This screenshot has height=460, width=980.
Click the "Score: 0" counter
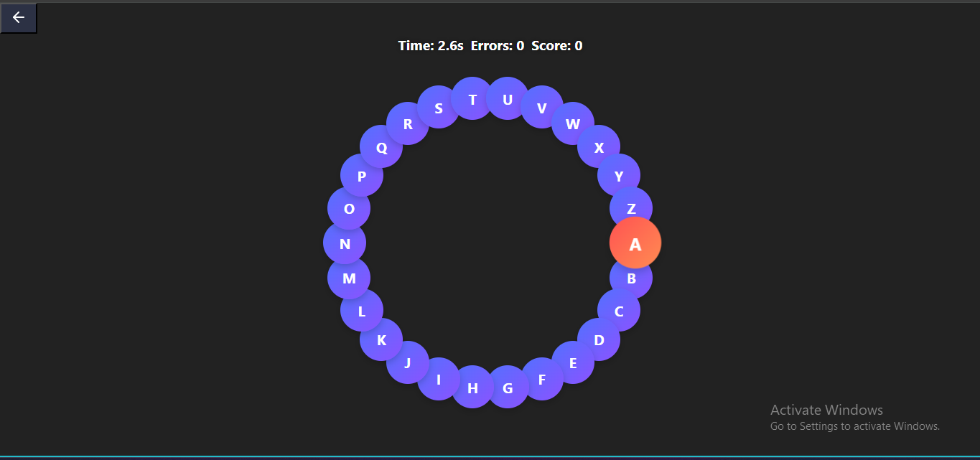(x=557, y=46)
